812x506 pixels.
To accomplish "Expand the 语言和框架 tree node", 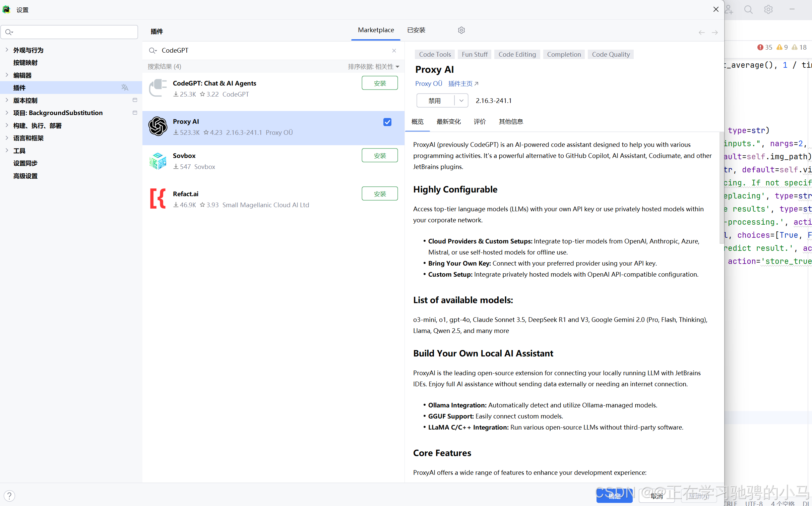I will click(x=7, y=138).
